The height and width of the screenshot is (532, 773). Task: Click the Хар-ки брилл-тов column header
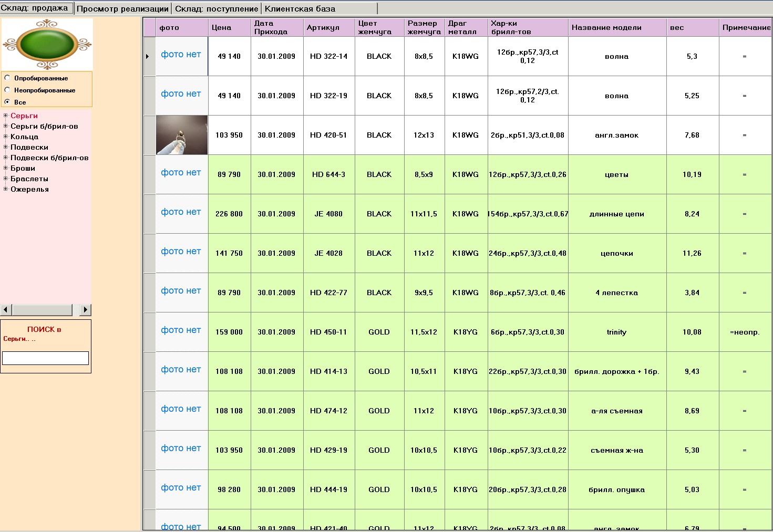(528, 27)
